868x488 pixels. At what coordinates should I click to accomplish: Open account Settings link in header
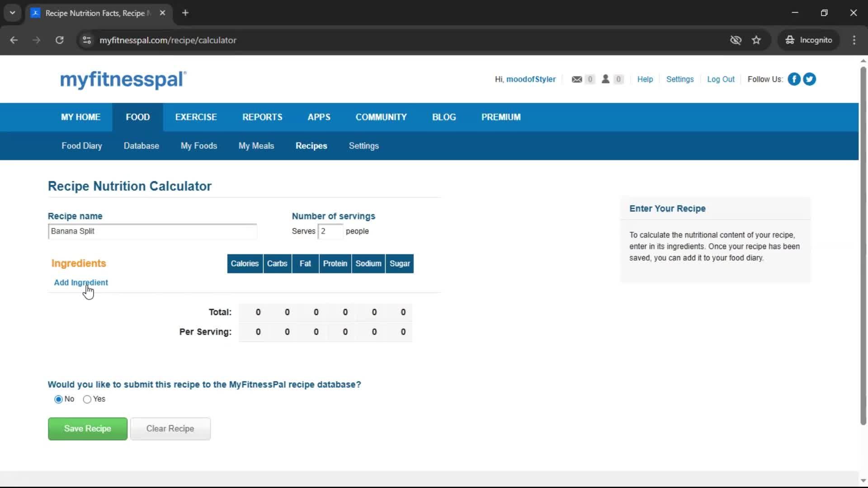(680, 79)
